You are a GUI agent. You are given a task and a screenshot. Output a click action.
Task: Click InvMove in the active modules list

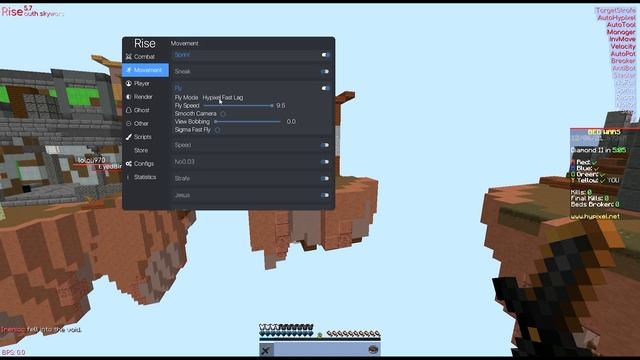pyautogui.click(x=622, y=39)
